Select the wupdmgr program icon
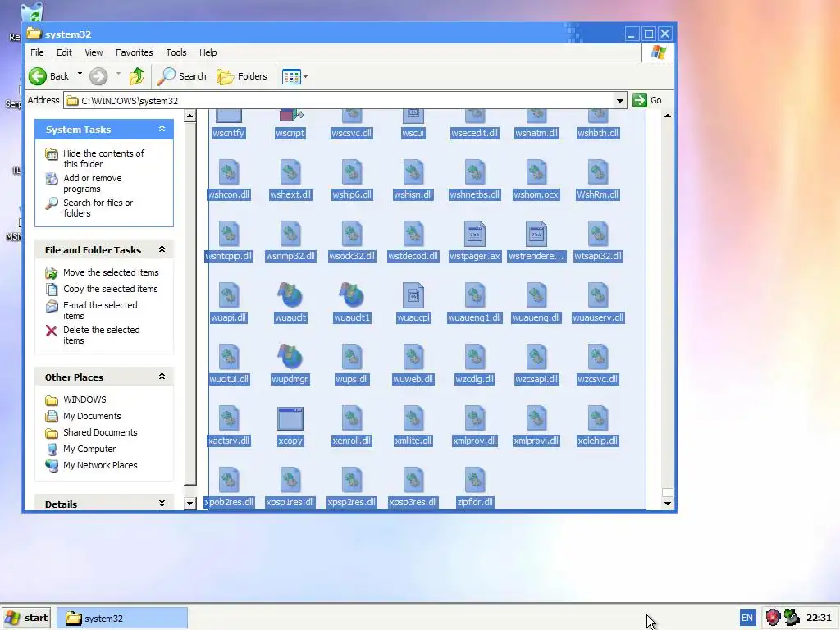This screenshot has width=840, height=630. tap(290, 358)
